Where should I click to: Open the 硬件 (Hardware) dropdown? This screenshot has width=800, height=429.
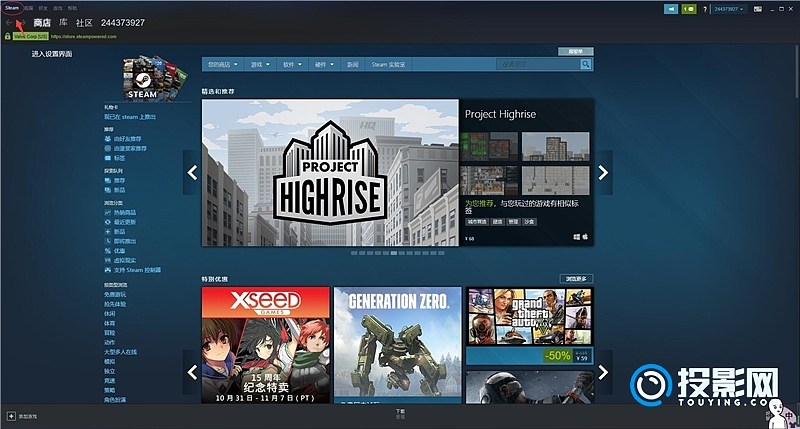[324, 64]
